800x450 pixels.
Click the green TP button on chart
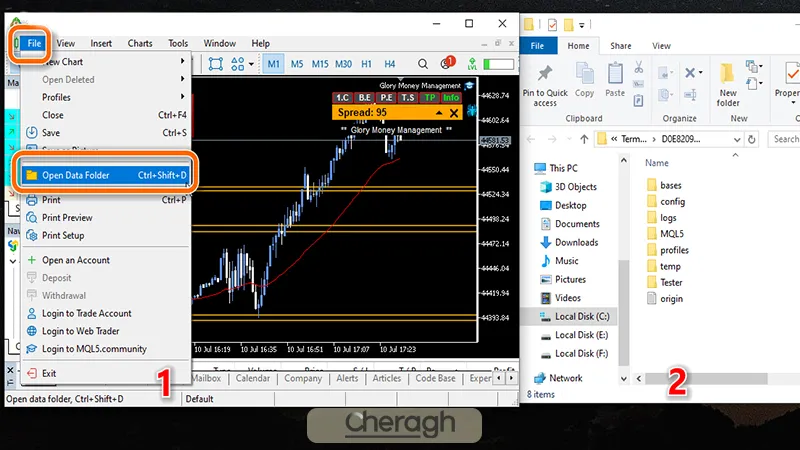point(430,98)
